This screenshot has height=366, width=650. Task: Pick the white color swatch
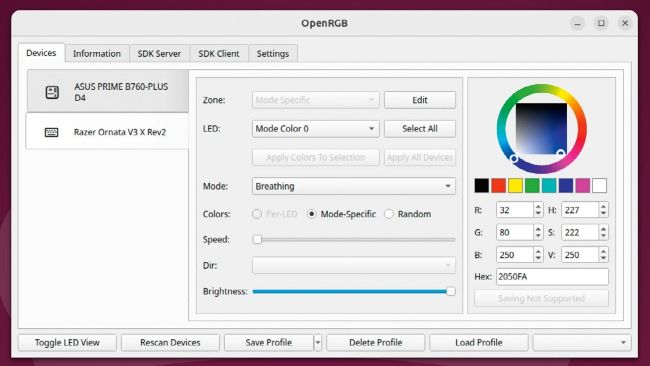(599, 186)
